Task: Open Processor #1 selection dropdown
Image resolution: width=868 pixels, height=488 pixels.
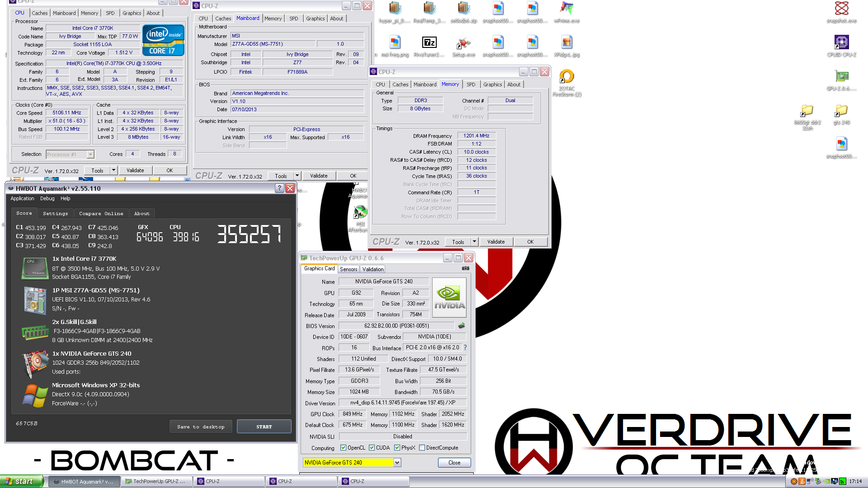Action: (x=90, y=155)
